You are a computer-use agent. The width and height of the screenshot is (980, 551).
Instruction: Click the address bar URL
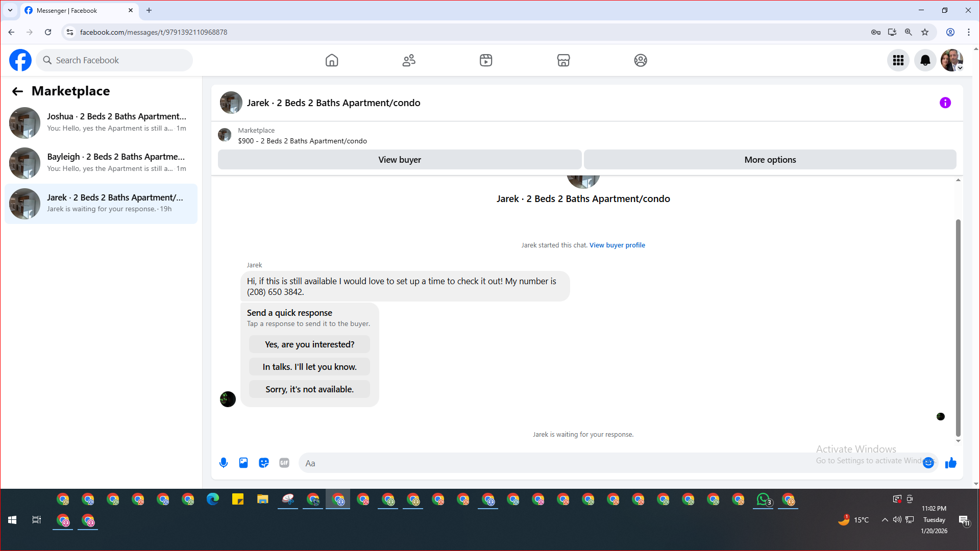tap(154, 32)
